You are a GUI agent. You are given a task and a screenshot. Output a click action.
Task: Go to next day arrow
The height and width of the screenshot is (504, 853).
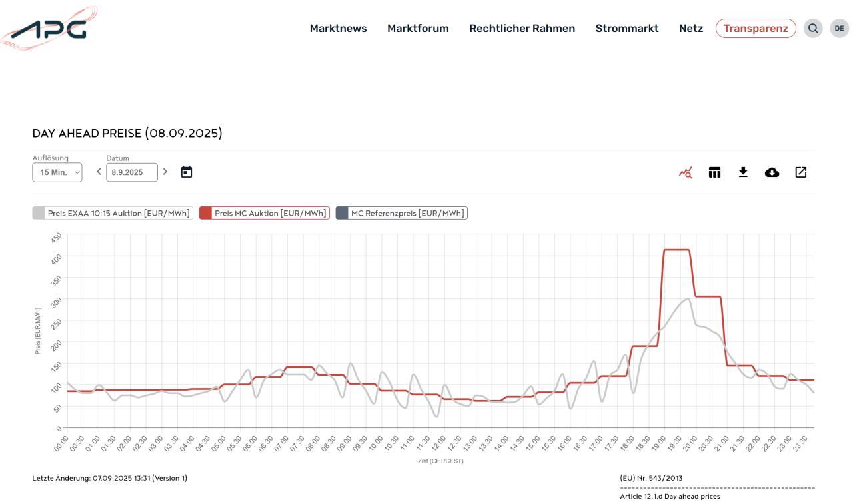pos(165,172)
